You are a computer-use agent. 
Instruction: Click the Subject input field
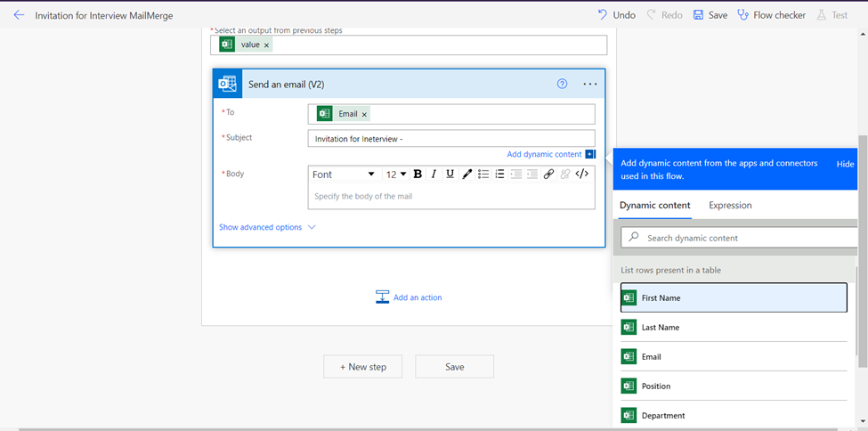451,139
